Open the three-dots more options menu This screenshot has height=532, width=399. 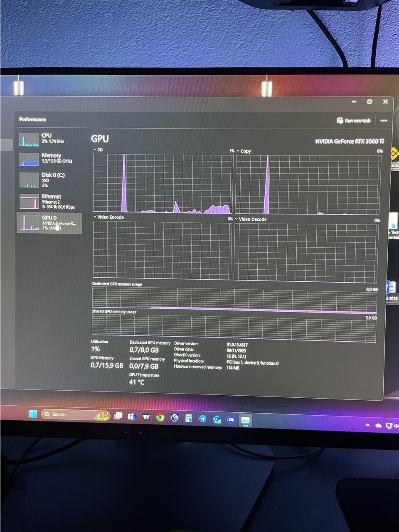(x=384, y=121)
